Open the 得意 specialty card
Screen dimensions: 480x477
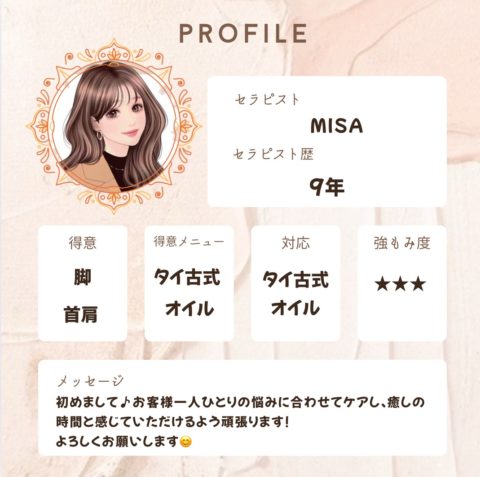(x=83, y=283)
